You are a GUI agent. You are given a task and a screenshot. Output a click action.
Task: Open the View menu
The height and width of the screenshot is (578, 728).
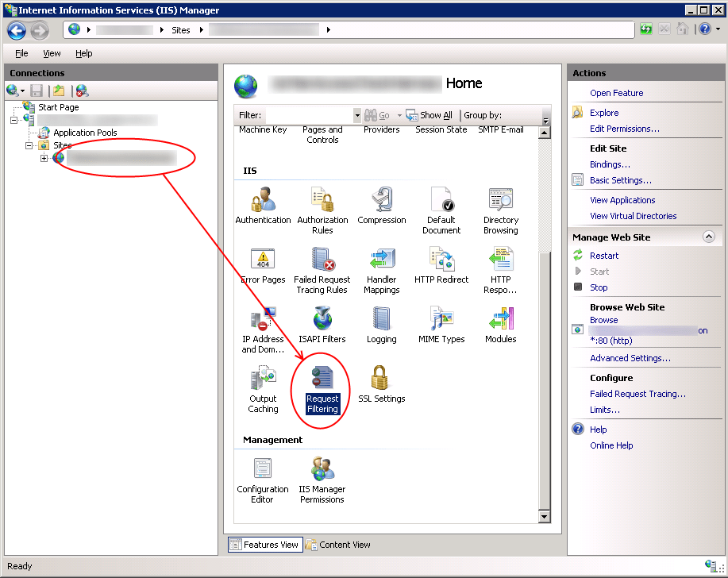coord(52,53)
